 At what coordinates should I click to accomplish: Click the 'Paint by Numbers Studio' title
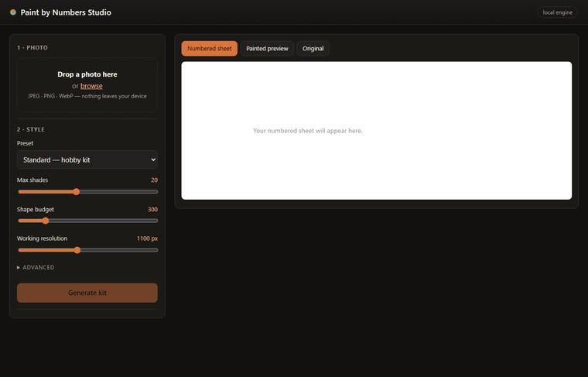click(x=66, y=12)
